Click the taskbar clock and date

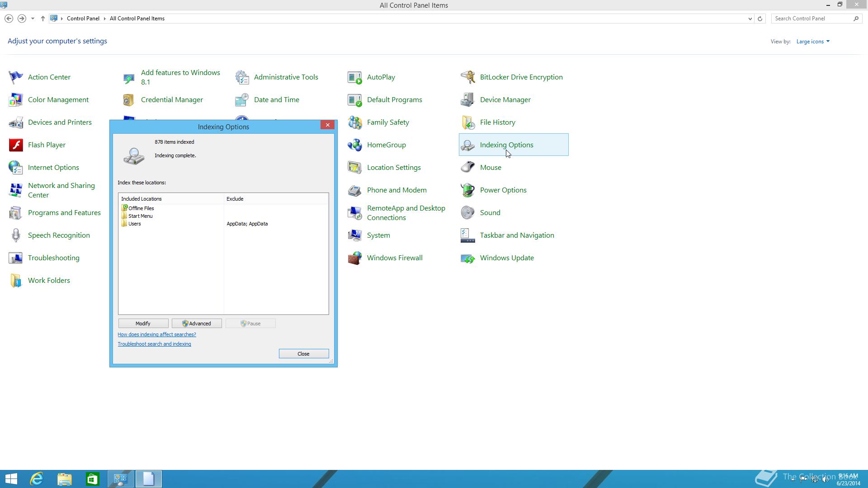[x=848, y=479]
